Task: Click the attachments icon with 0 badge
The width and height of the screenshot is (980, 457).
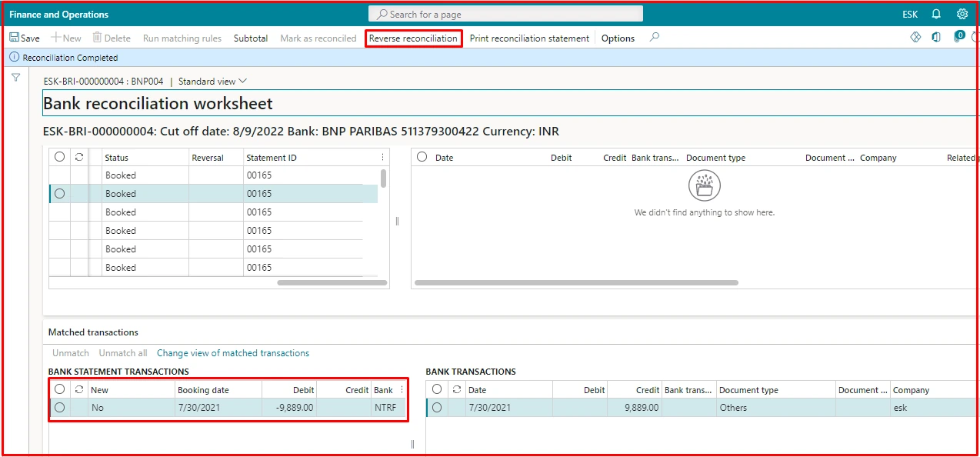Action: point(958,36)
